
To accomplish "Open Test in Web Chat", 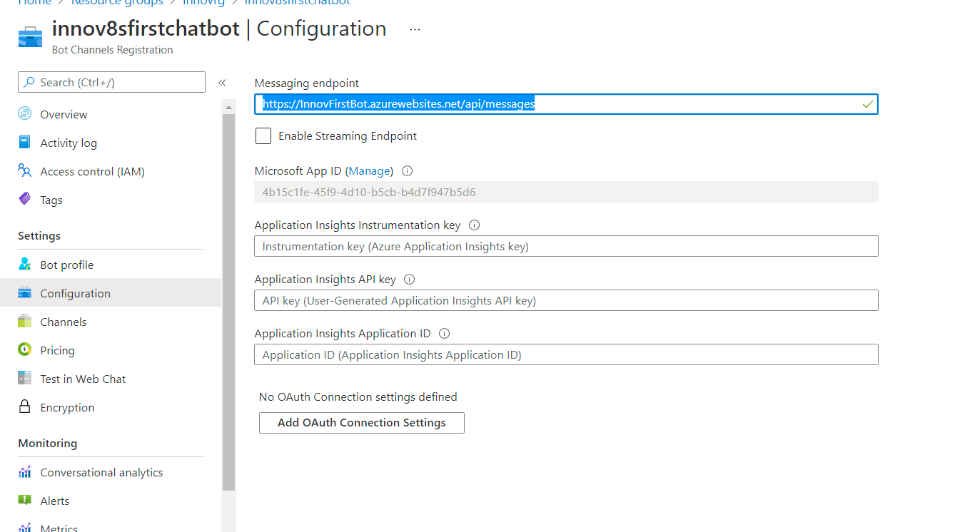I will (83, 379).
